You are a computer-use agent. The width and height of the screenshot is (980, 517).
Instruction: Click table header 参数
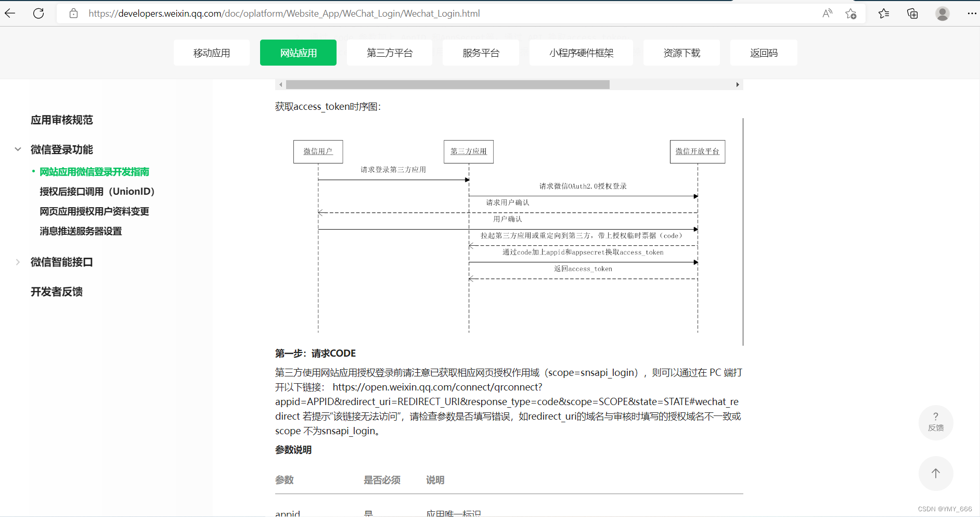point(285,480)
